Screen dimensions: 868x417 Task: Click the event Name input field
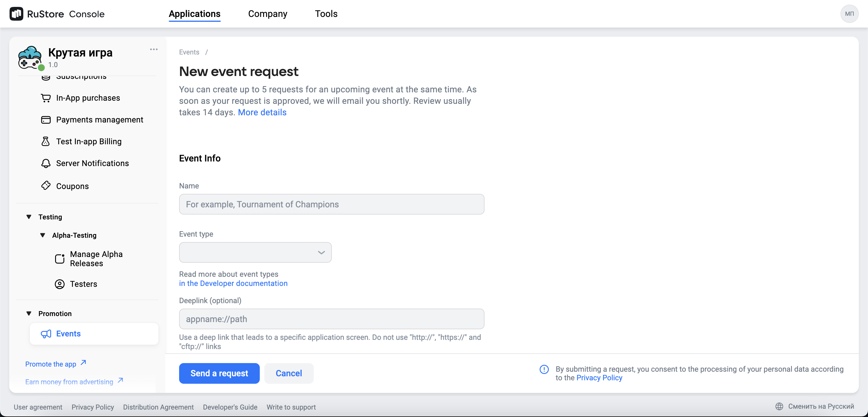[332, 204]
